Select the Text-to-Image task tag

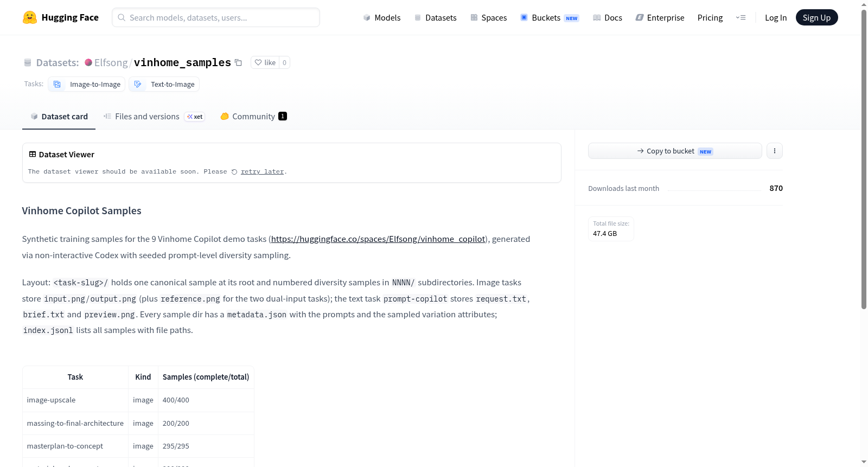tap(164, 84)
